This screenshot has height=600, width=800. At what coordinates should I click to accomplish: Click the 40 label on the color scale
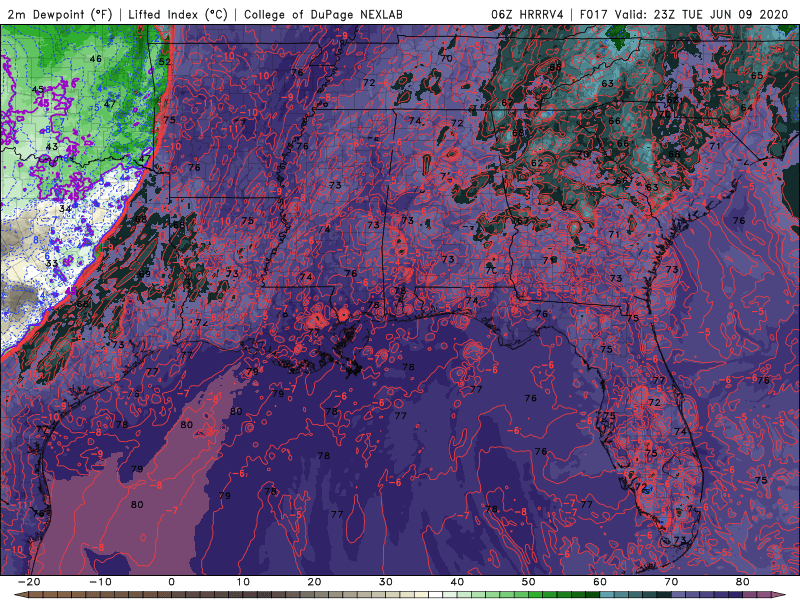[457, 582]
